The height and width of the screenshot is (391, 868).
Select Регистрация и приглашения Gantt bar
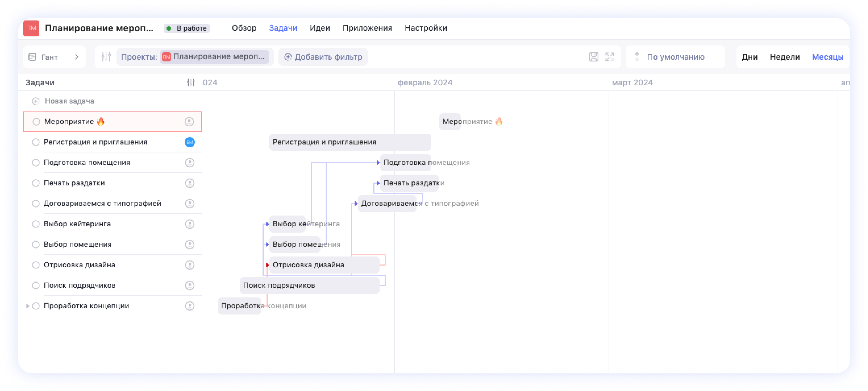[350, 142]
